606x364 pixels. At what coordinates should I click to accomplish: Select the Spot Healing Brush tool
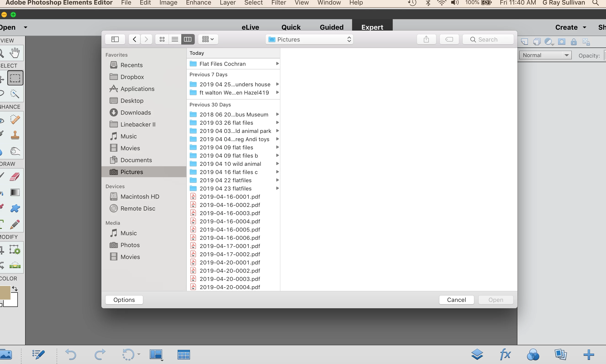[15, 120]
